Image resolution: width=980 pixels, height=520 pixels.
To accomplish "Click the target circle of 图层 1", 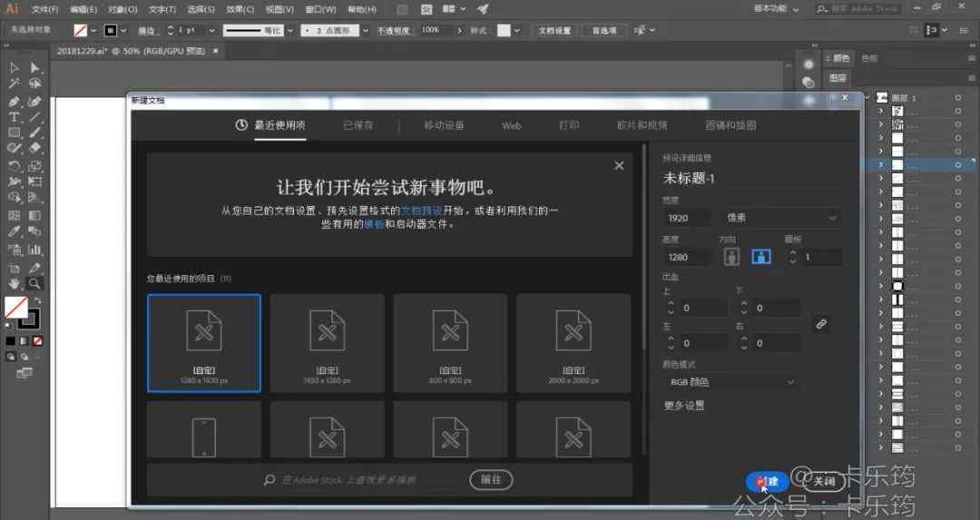I will tap(957, 98).
